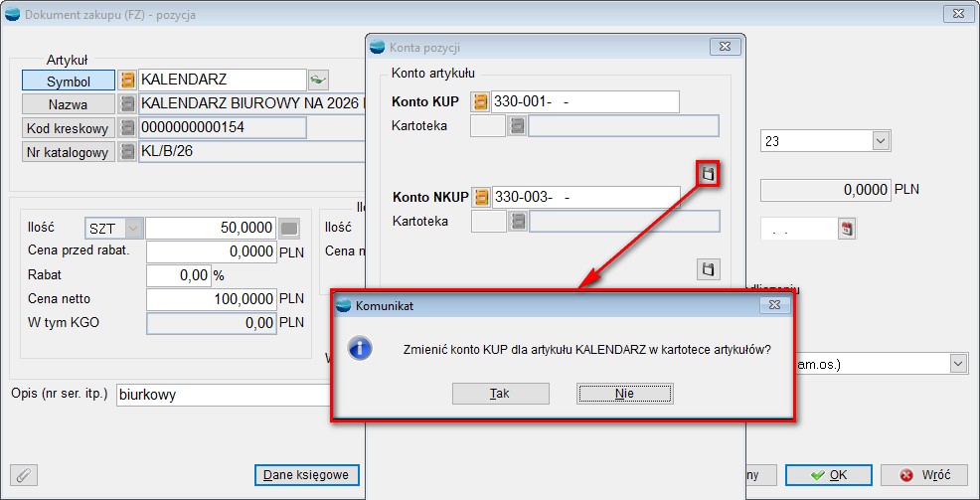Open the dropdown showing value 23
Image resolution: width=980 pixels, height=500 pixels.
click(880, 142)
